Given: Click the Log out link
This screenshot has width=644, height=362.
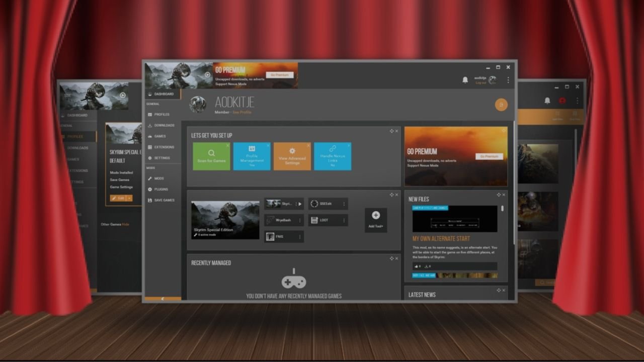Looking at the screenshot, I should click(480, 82).
